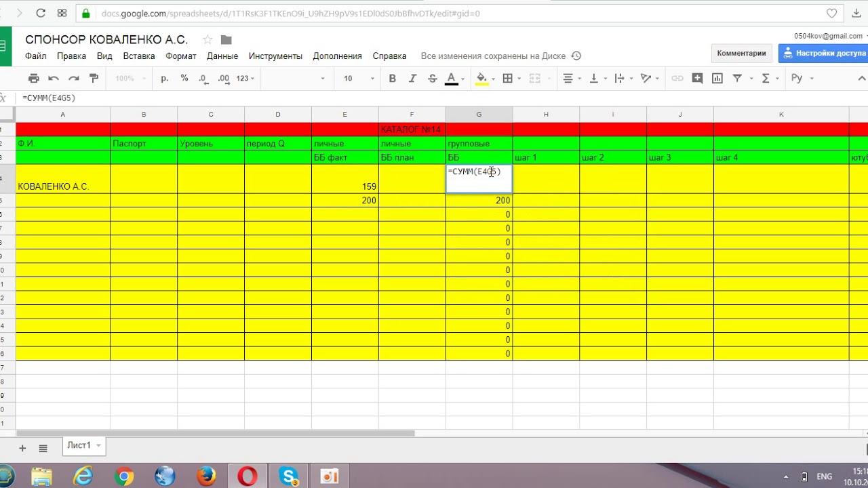Open Skype from the taskbar

coord(289,476)
